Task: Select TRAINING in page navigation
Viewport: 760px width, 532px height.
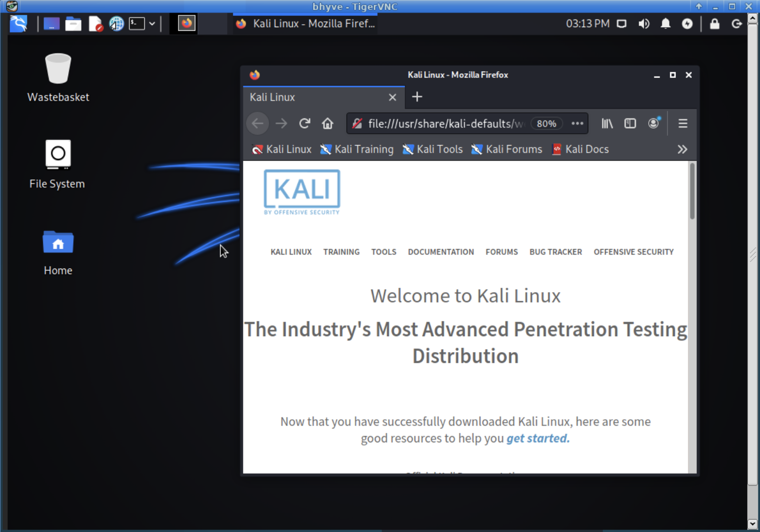Action: pyautogui.click(x=342, y=252)
